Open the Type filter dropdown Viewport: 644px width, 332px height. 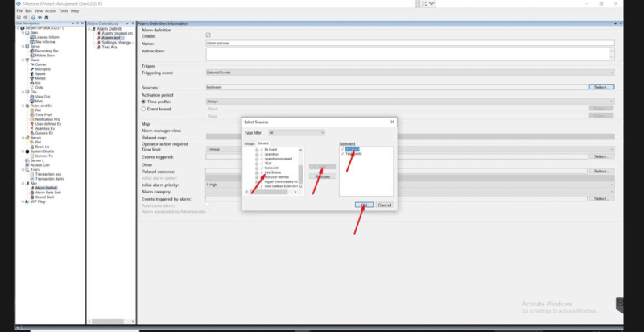(296, 133)
